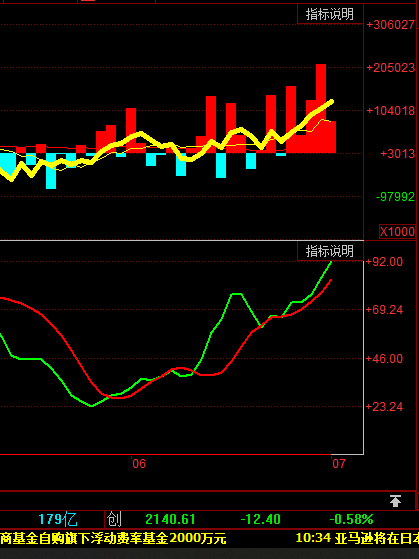The height and width of the screenshot is (559, 419).
Task: Select the 07 month marker on time axis
Action: pyautogui.click(x=339, y=463)
